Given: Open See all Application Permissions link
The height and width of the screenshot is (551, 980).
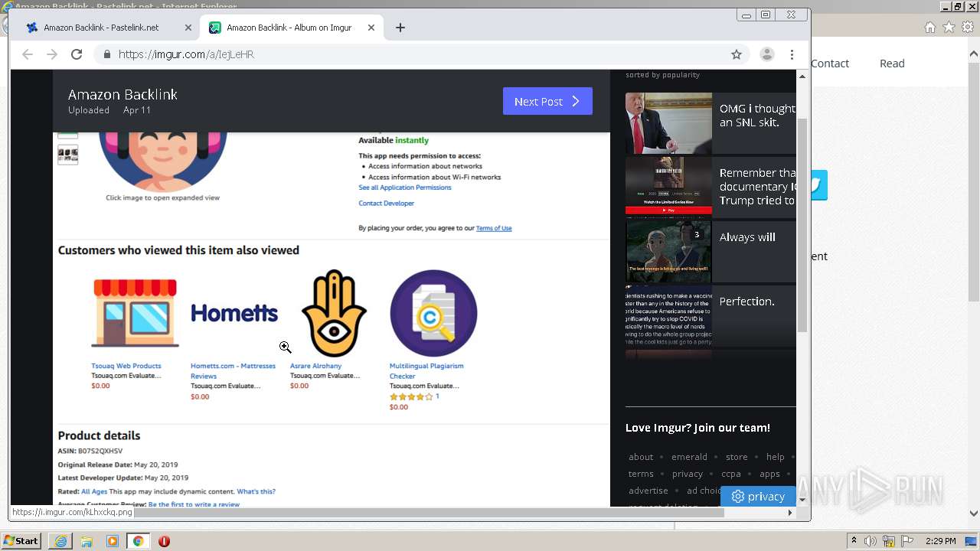Looking at the screenshot, I should click(x=405, y=187).
